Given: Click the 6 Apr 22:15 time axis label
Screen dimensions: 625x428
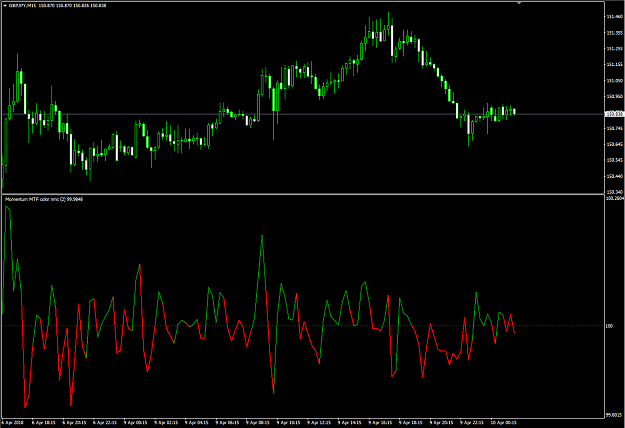Looking at the screenshot, I should point(104,422).
